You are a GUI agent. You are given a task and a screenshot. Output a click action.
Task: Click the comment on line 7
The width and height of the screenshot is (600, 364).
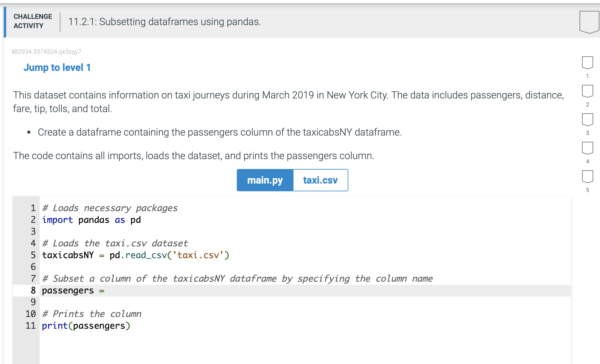(x=237, y=279)
